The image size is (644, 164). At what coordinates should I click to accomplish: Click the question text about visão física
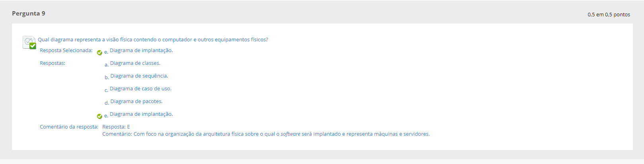click(x=153, y=40)
